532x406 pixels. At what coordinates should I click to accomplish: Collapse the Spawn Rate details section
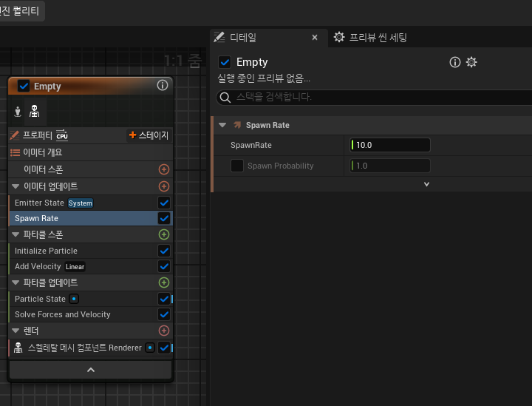222,125
